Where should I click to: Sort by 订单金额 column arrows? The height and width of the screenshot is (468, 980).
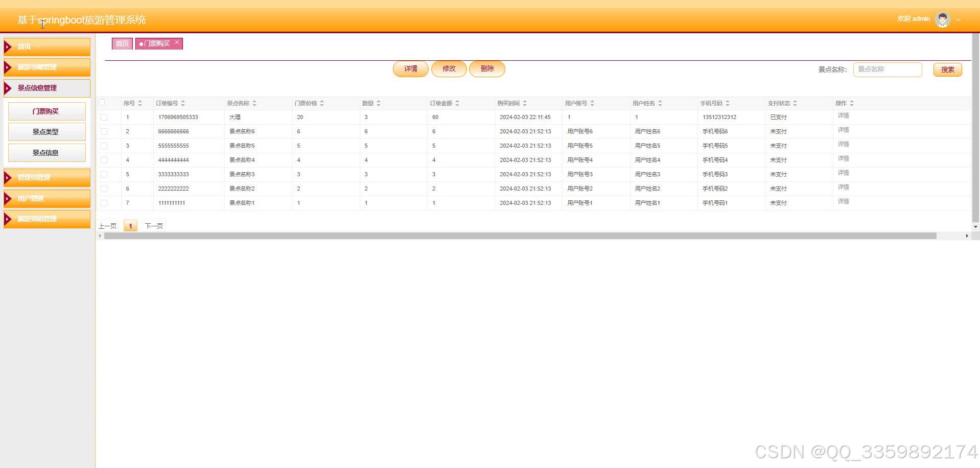(x=457, y=103)
